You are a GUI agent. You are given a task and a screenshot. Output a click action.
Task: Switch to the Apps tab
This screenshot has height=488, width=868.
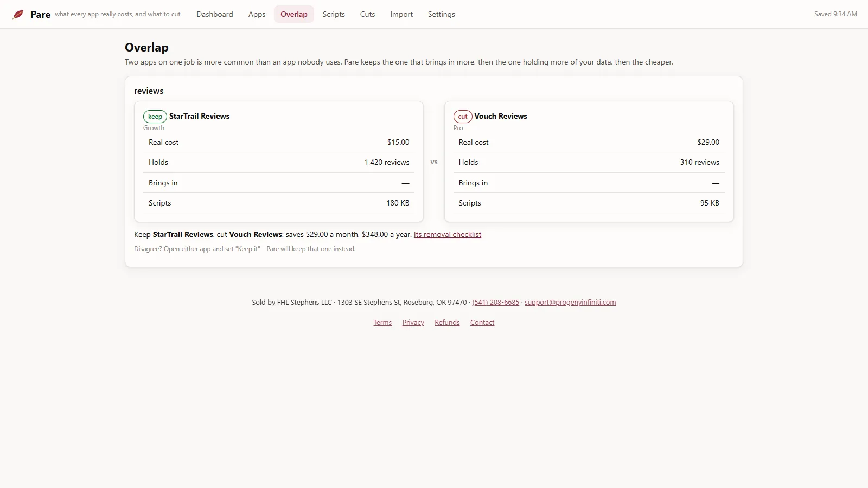(257, 14)
